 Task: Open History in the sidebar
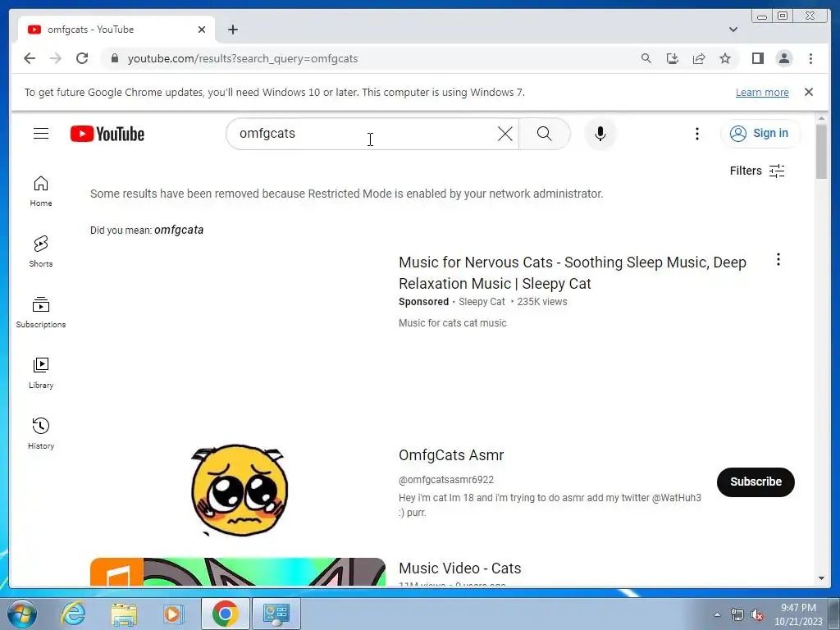pyautogui.click(x=41, y=434)
